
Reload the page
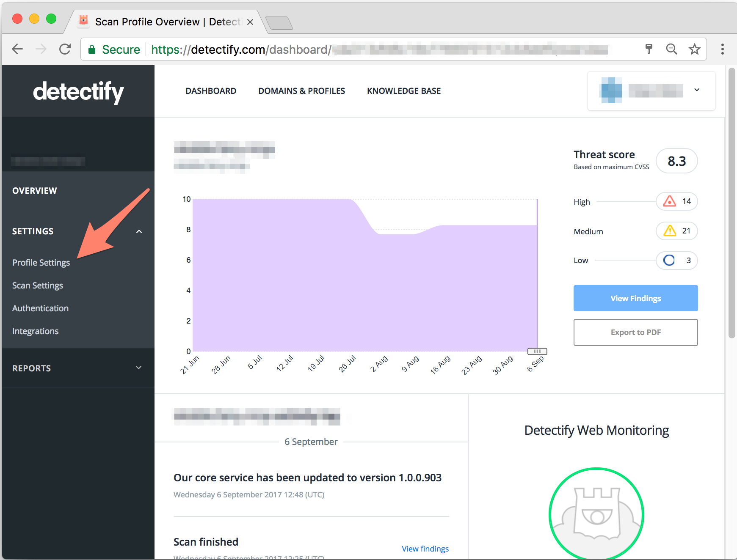click(65, 49)
